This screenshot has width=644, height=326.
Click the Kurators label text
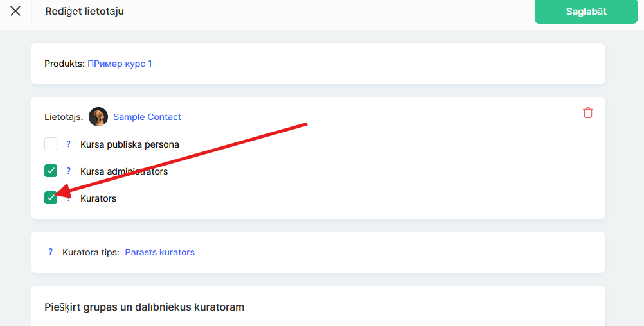[98, 198]
